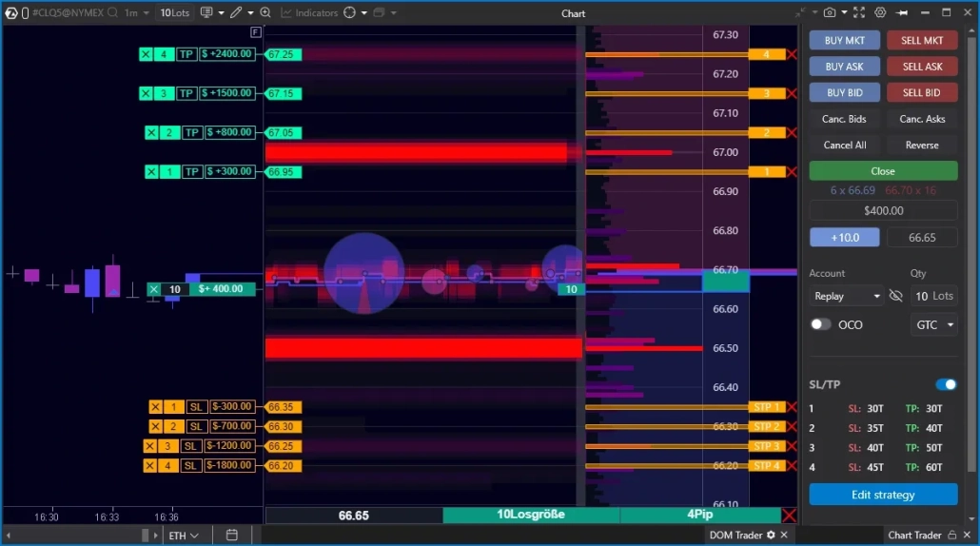Toggle the SL/TP switch
980x546 pixels.
(947, 384)
